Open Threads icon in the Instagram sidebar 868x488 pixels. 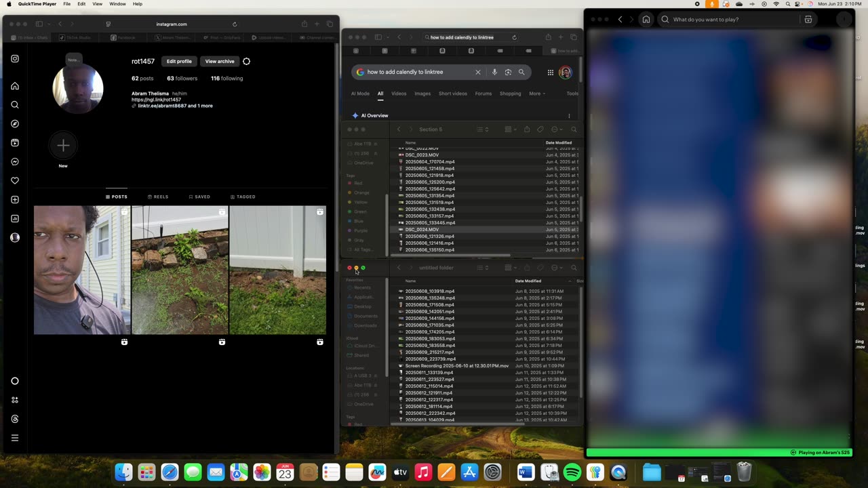(15, 419)
